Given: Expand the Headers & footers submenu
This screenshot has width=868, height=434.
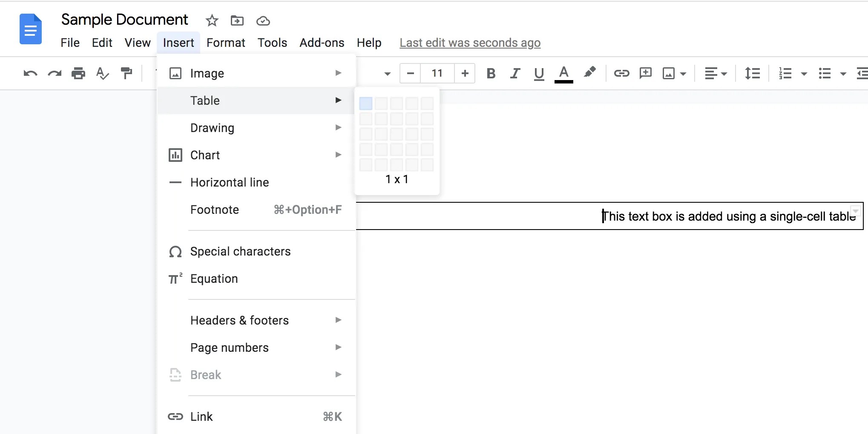Looking at the screenshot, I should 240,320.
